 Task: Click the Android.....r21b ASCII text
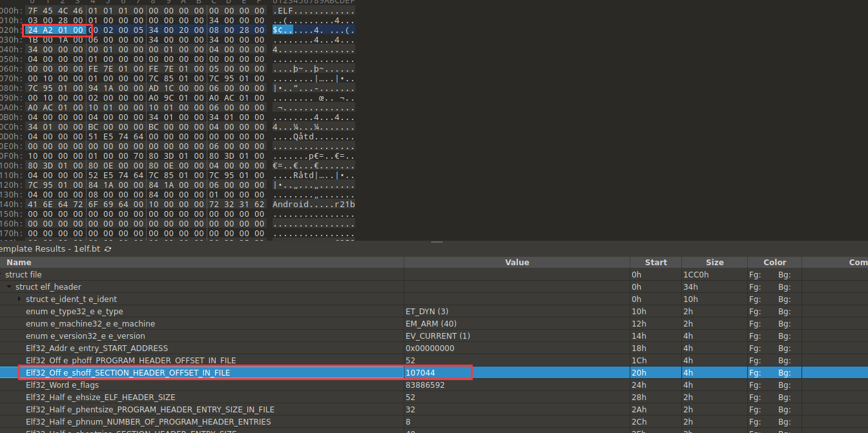point(313,205)
